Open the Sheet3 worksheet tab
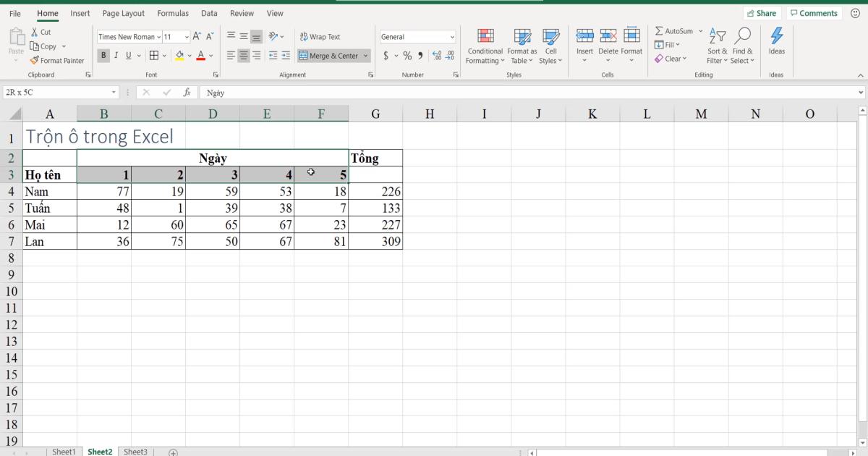Viewport: 868px width, 456px height. tap(135, 451)
